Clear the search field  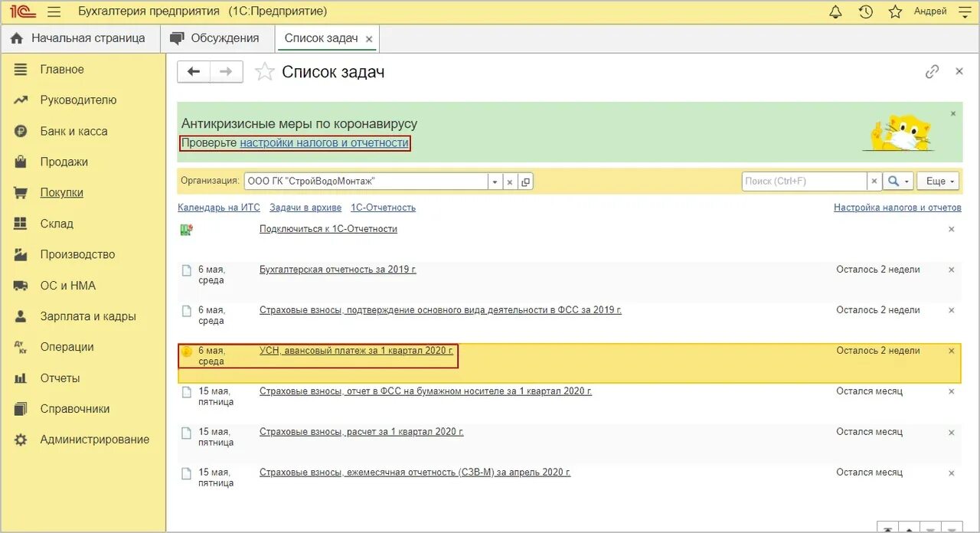(874, 181)
